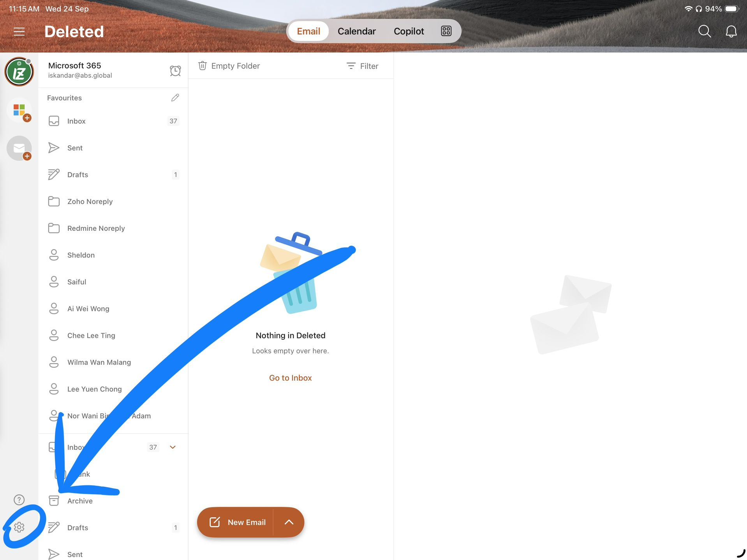Click the Go to Inbox link
747x560 pixels.
(x=291, y=378)
